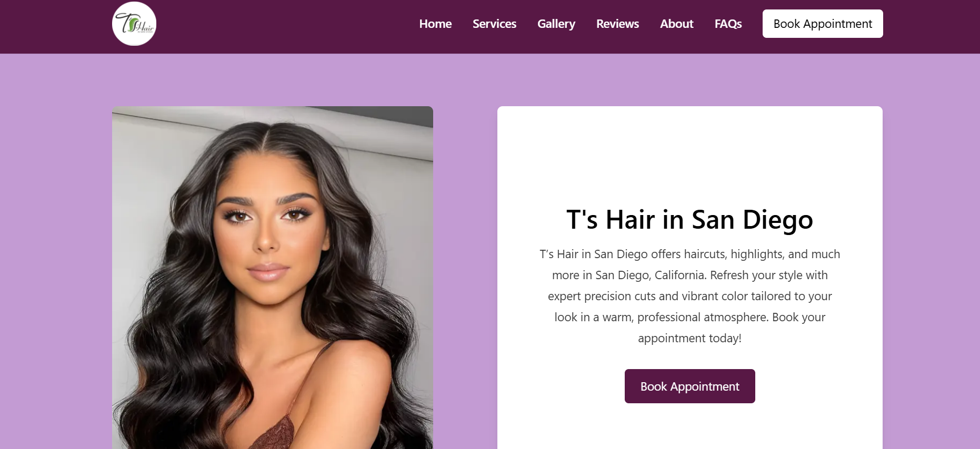Go to the Services page
Image resolution: width=980 pixels, height=449 pixels.
[494, 24]
